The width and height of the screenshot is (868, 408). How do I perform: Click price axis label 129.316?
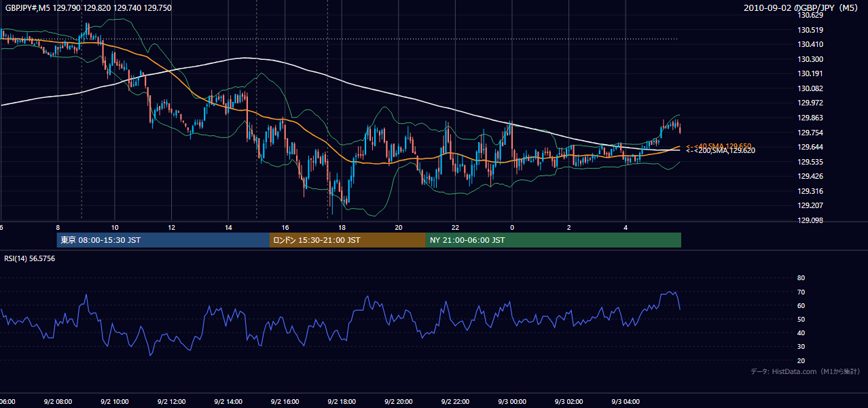pyautogui.click(x=810, y=191)
